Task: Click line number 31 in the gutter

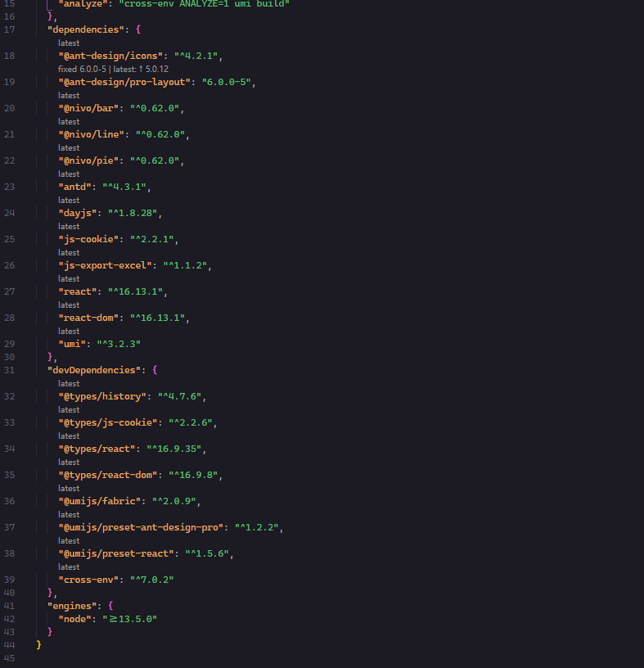Action: click(x=9, y=370)
